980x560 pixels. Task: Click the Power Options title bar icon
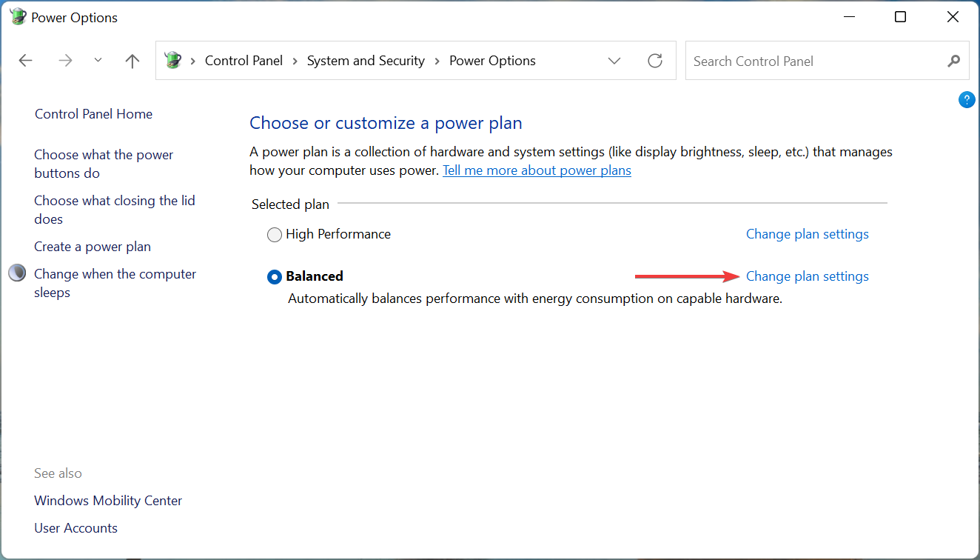18,17
